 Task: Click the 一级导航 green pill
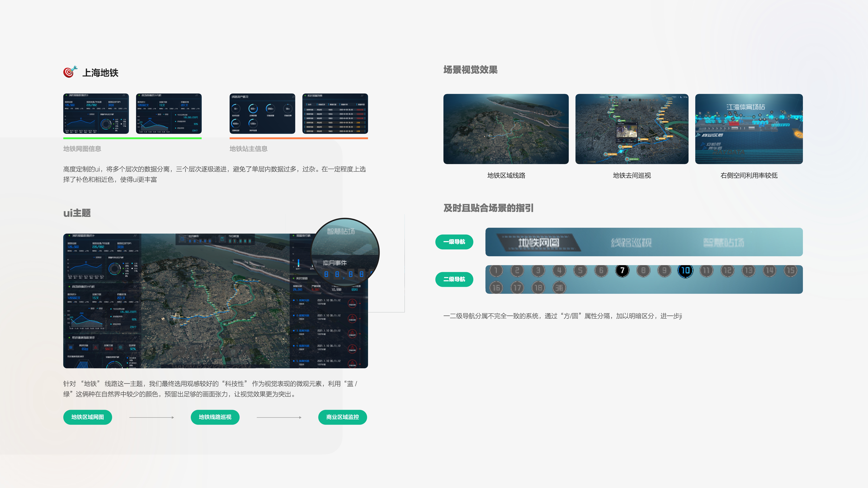point(454,242)
